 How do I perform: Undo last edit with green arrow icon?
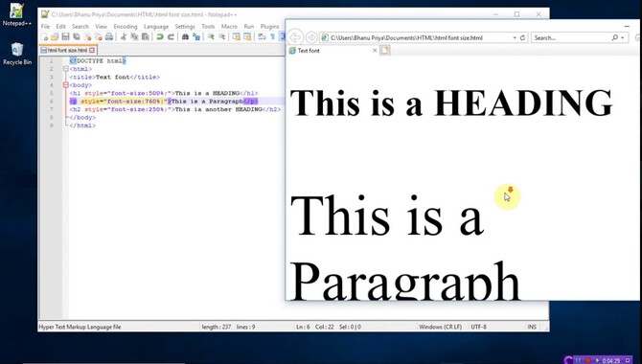[x=160, y=36]
